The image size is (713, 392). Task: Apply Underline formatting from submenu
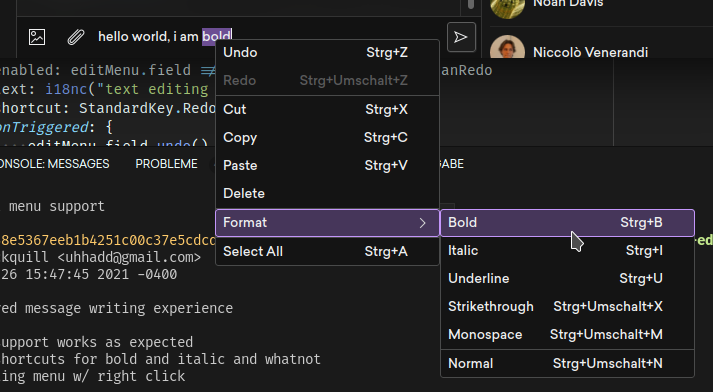(x=567, y=279)
